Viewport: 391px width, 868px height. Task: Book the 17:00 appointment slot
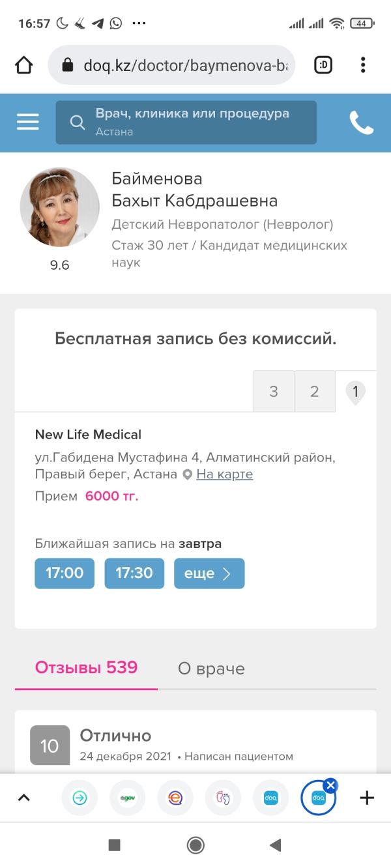65,573
